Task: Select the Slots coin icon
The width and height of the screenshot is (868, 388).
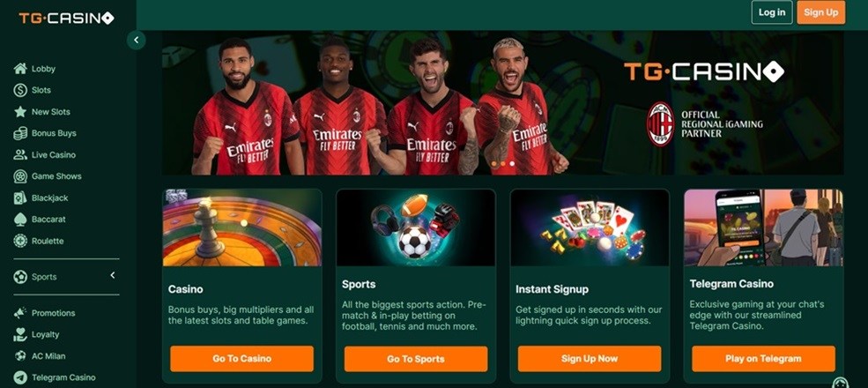Action: pyautogui.click(x=20, y=90)
